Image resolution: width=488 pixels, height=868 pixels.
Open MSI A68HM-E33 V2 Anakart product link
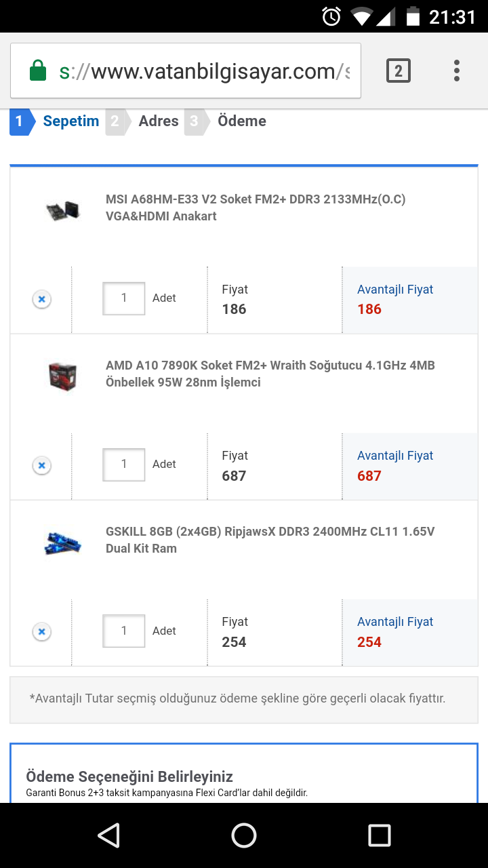coord(256,208)
